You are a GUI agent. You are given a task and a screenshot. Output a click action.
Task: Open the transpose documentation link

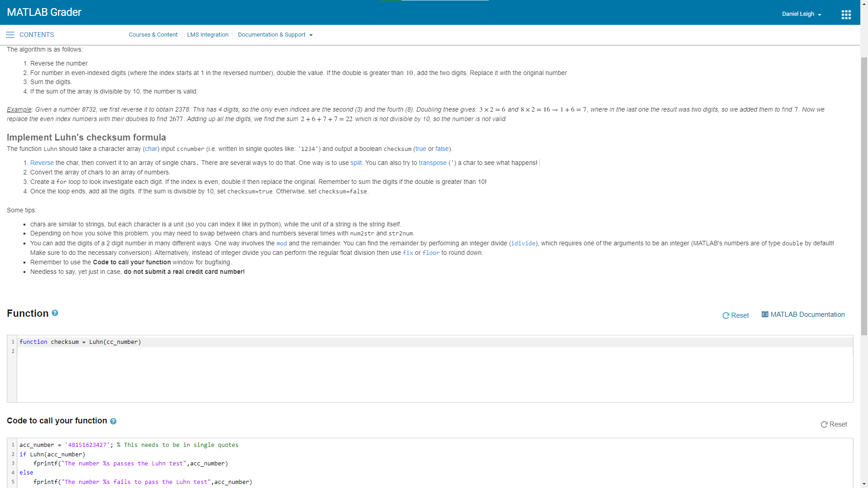click(432, 163)
